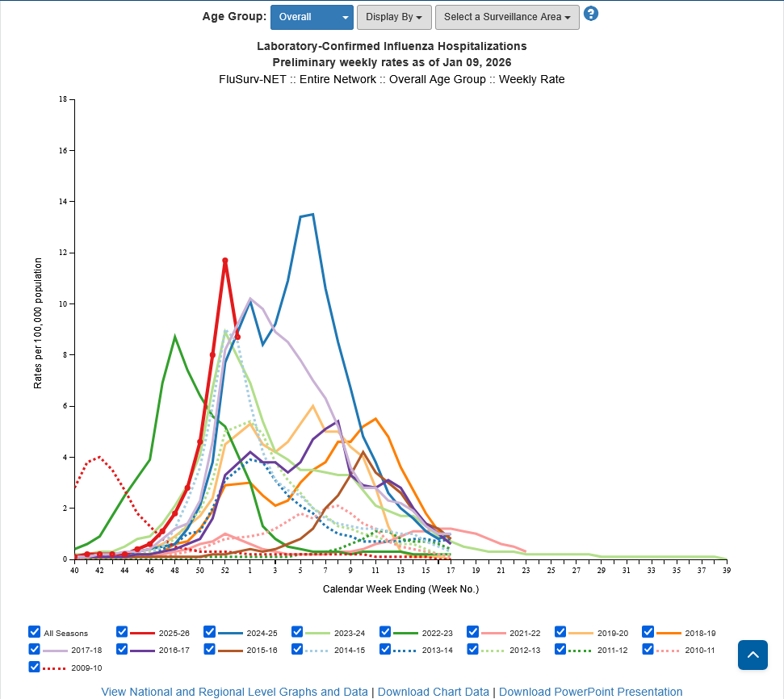Expand the Display By dropdown
784x699 pixels.
coord(394,17)
